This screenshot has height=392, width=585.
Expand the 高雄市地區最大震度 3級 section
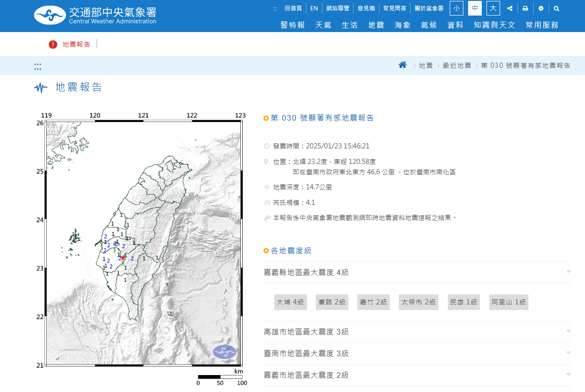[x=417, y=332]
